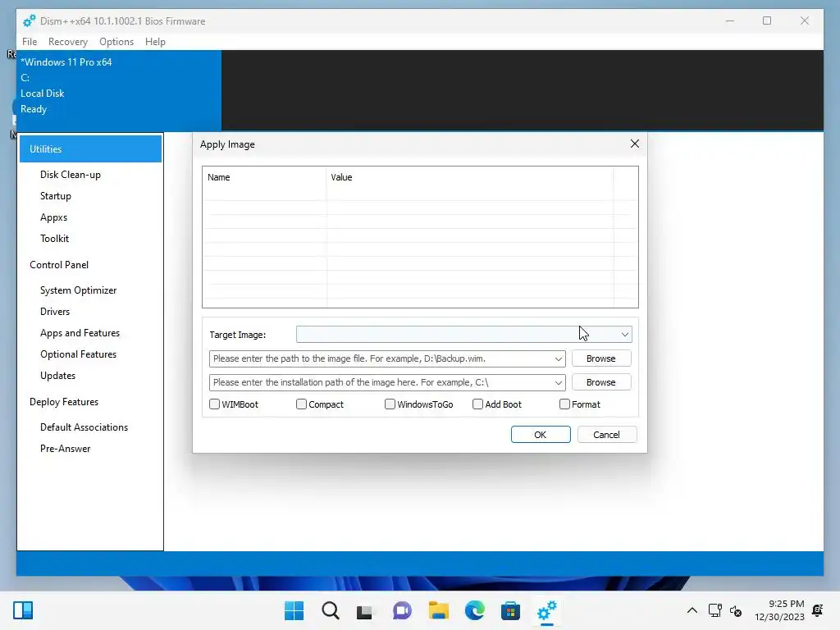Open the Widgets panel icon
This screenshot has height=630, width=840.
click(x=23, y=610)
